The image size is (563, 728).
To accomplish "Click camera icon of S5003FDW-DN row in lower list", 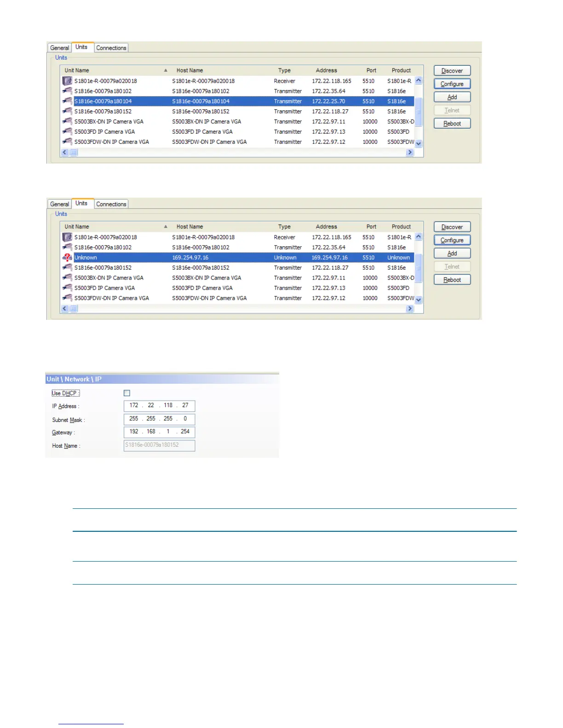I will click(x=67, y=298).
